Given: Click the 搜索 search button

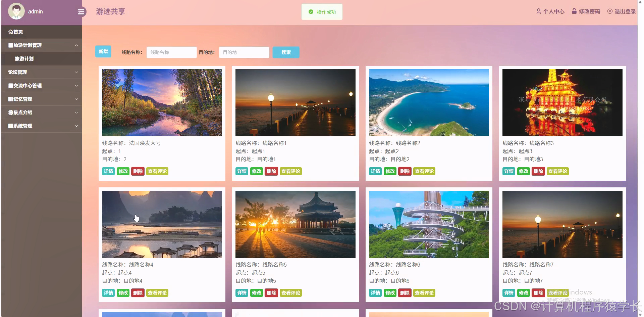Looking at the screenshot, I should tap(286, 52).
